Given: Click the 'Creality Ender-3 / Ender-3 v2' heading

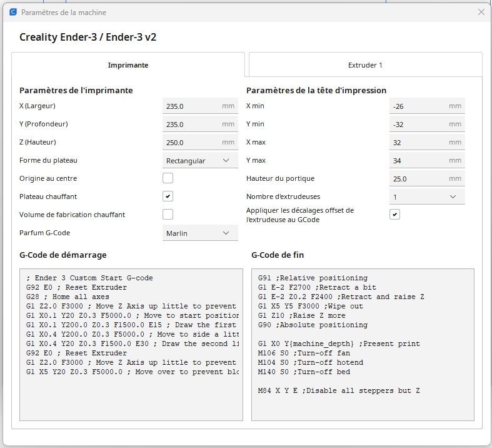Looking at the screenshot, I should pos(88,37).
